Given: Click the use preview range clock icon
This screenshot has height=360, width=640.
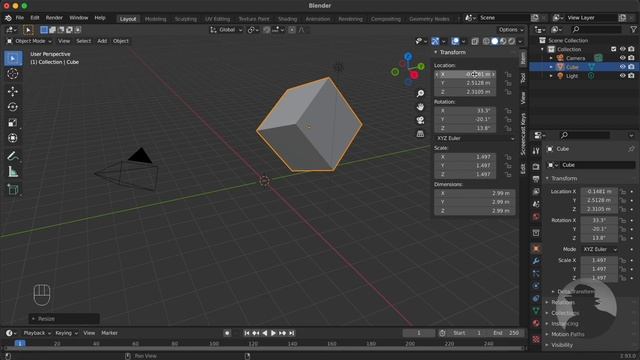Looking at the screenshot, I should 442,333.
